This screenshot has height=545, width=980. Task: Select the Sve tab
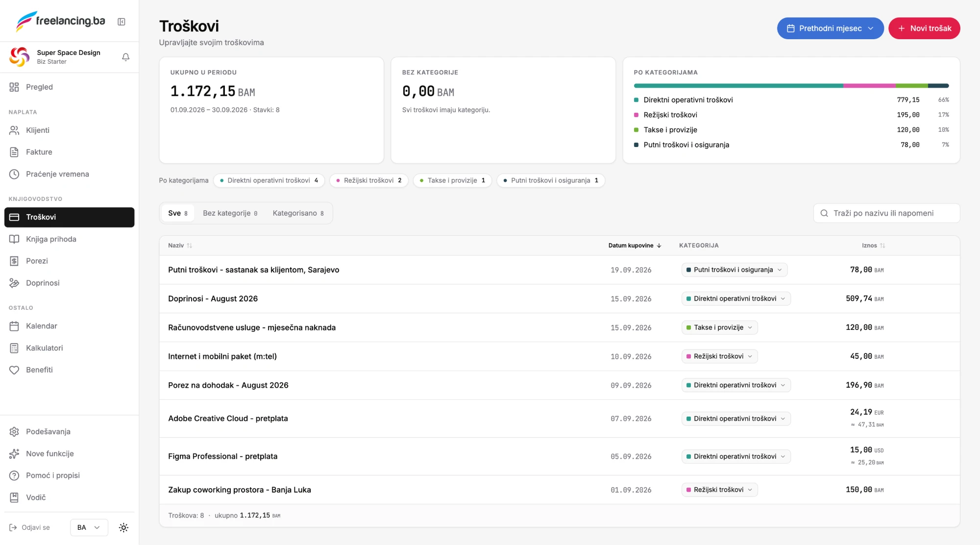(178, 213)
